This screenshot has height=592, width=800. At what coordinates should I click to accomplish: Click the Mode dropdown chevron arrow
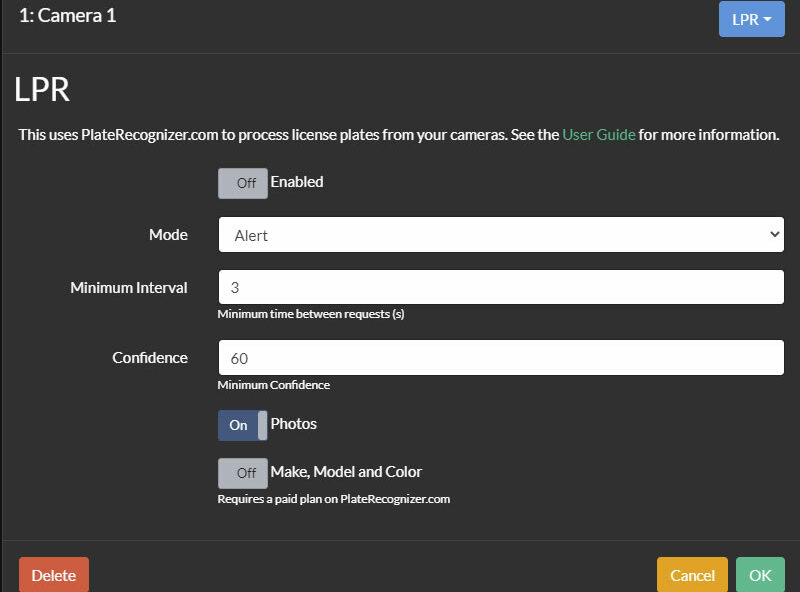pos(774,234)
